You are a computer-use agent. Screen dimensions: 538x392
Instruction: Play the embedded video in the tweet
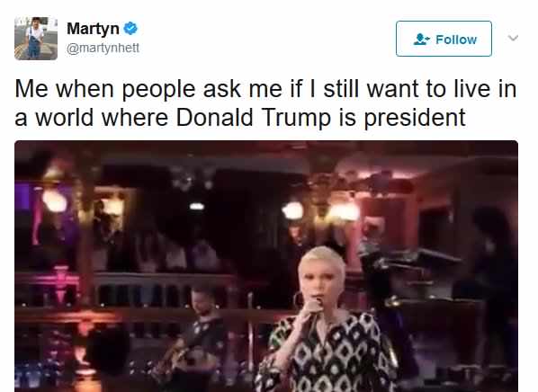click(x=266, y=266)
